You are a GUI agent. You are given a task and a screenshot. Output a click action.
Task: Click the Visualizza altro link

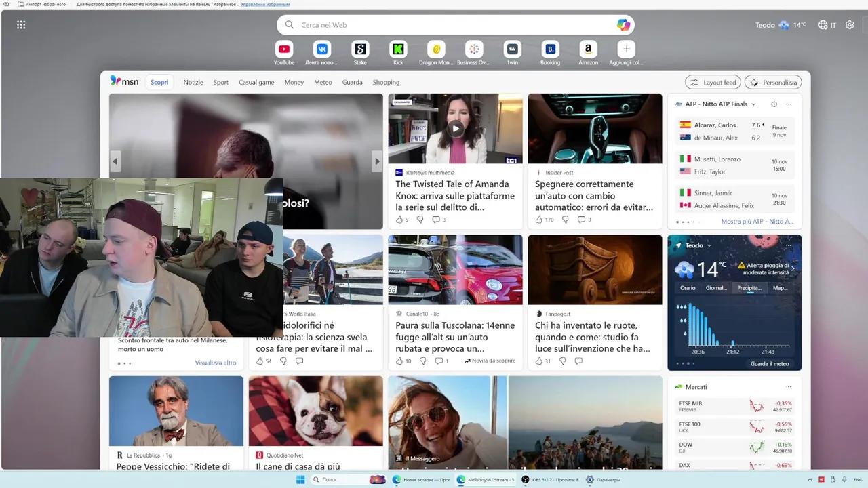tap(216, 363)
